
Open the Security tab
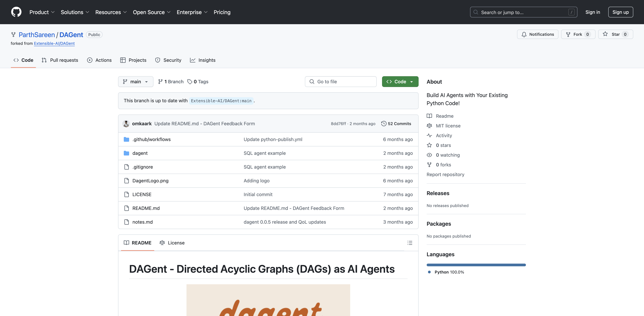click(168, 60)
